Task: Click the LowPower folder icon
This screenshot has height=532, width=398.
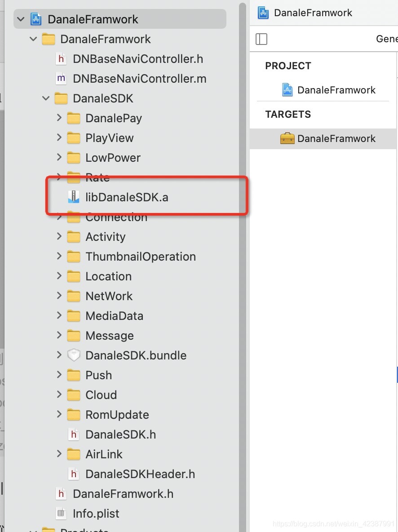Action: tap(74, 157)
